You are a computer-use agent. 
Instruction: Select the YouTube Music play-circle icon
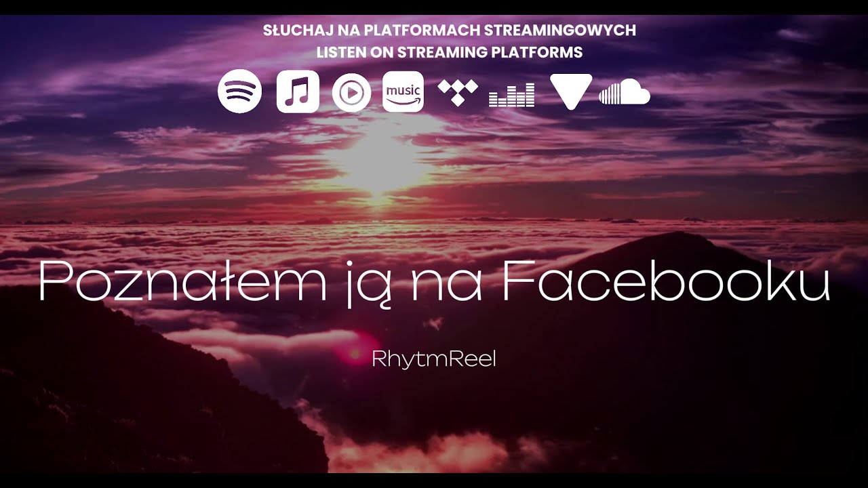click(x=352, y=92)
